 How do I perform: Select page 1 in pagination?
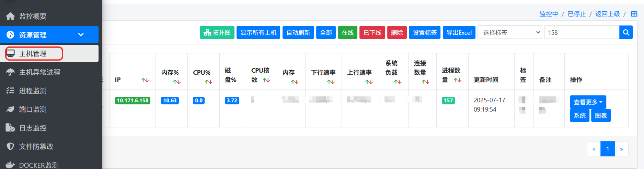[x=608, y=149]
